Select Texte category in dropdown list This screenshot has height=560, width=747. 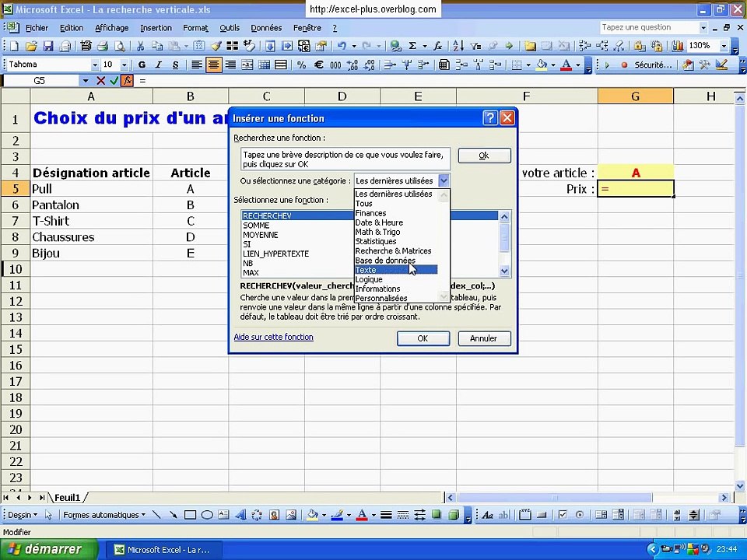pos(396,270)
